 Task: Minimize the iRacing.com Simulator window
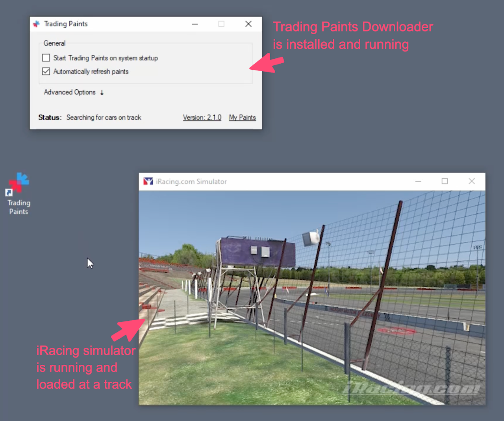[418, 181]
